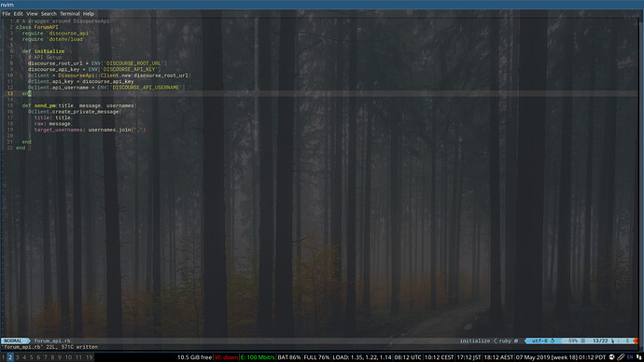Click the @client.create_private_message line
Image resolution: width=644 pixels, height=362 pixels.
tap(75, 112)
